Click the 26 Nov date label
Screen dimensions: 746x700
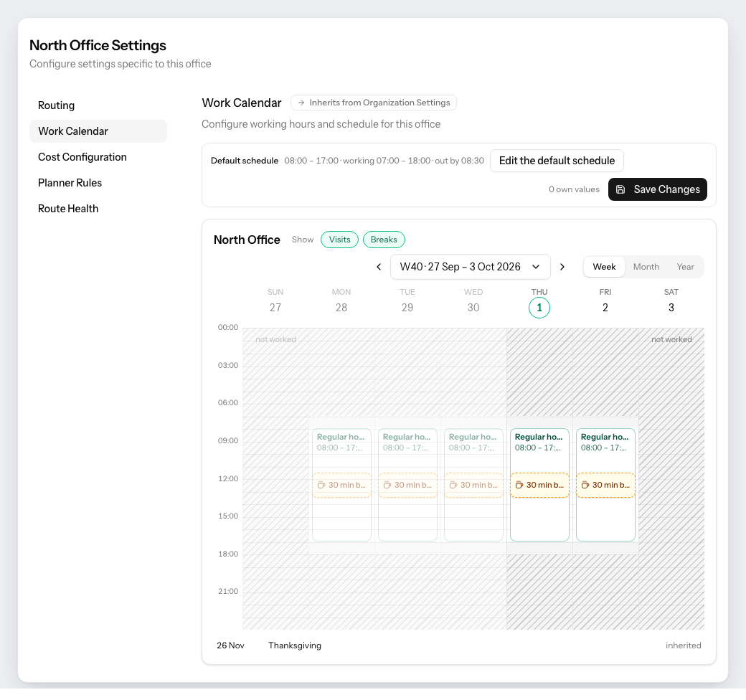click(230, 645)
